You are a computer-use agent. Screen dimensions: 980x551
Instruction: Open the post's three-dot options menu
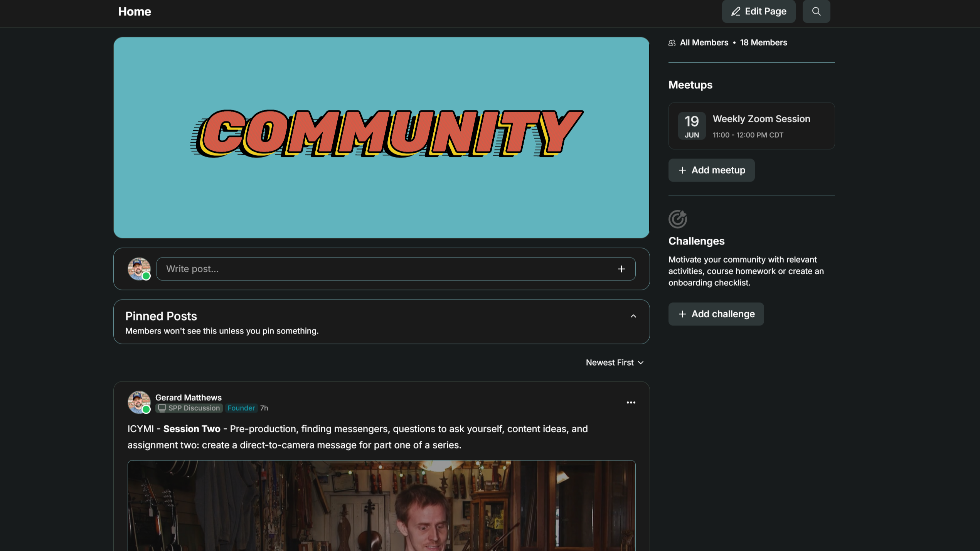[x=631, y=403]
